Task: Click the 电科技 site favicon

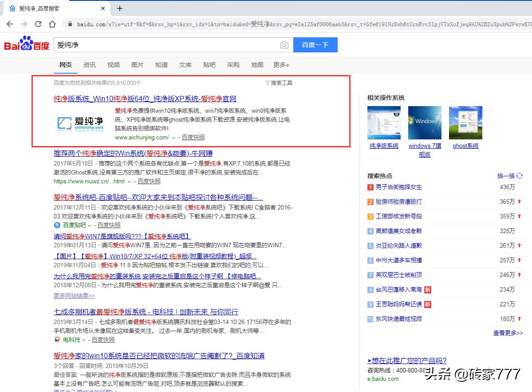Action: [x=57, y=340]
